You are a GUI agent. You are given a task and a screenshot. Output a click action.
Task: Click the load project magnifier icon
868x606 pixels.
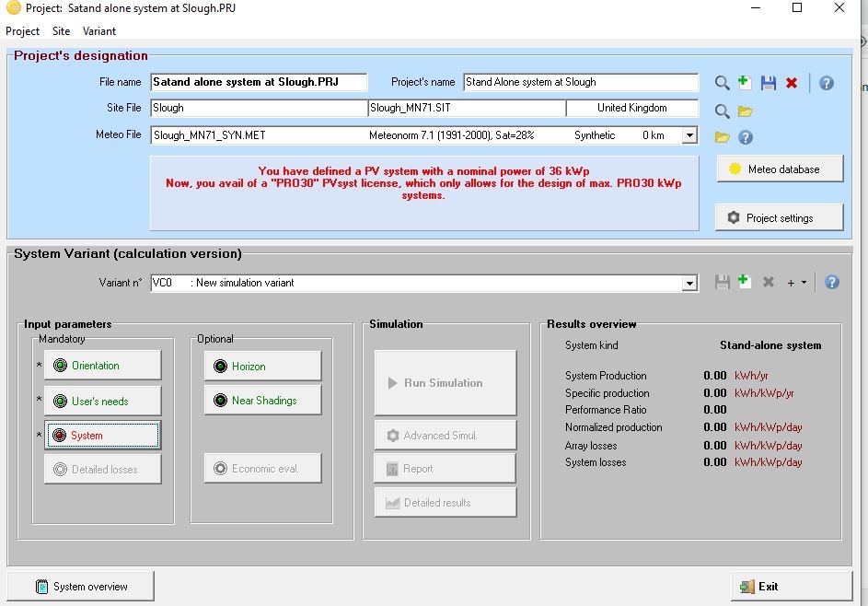pos(722,83)
